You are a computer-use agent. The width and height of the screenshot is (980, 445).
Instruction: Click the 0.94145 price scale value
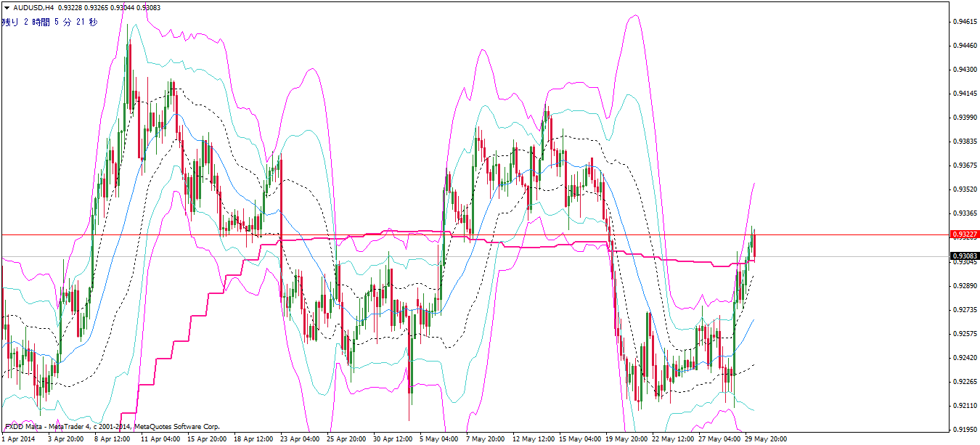pyautogui.click(x=965, y=94)
